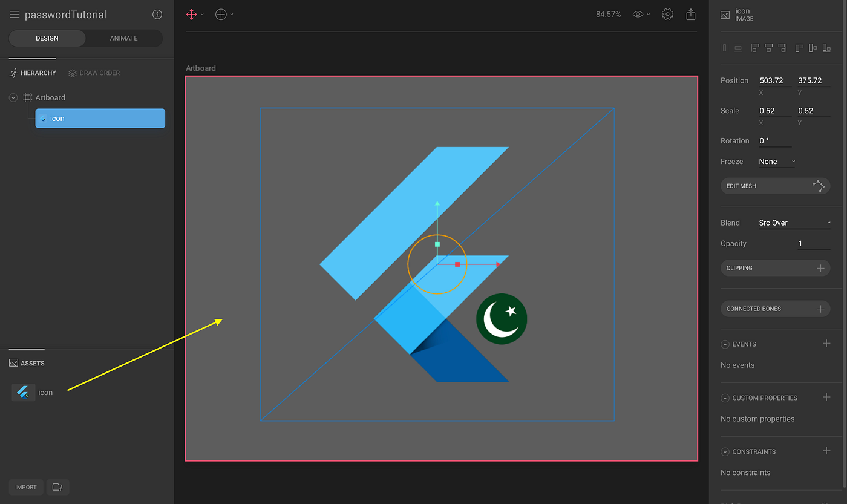Open the Freeze dropdown set to None
This screenshot has width=847, height=504.
pos(776,161)
